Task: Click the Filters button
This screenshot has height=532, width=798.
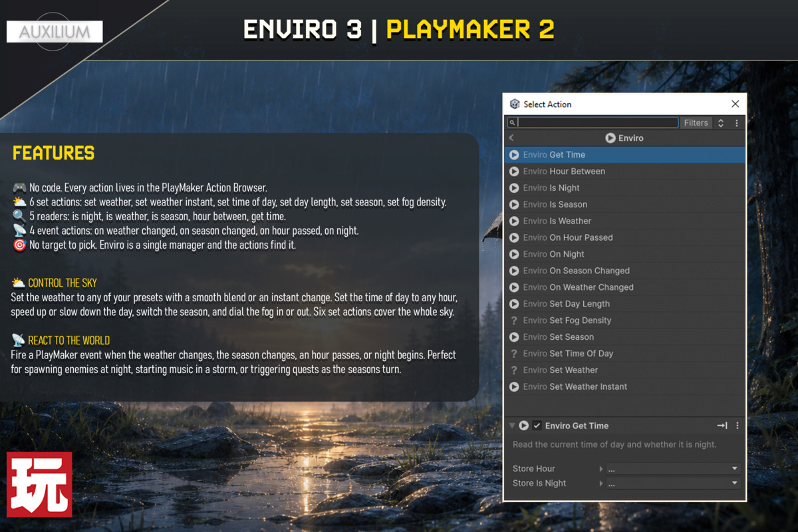Action: click(x=696, y=123)
